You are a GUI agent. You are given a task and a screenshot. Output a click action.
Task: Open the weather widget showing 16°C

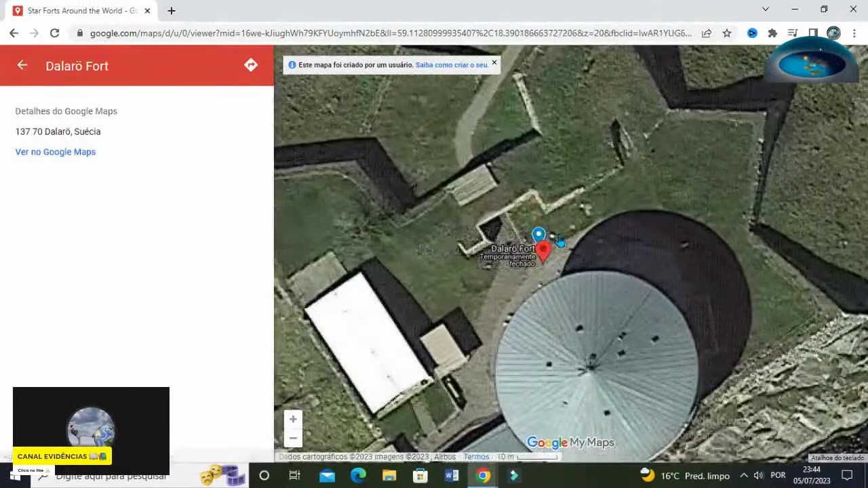[685, 476]
